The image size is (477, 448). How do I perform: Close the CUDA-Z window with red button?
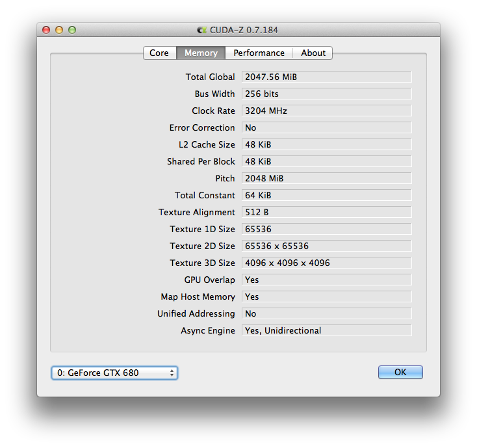click(x=46, y=30)
